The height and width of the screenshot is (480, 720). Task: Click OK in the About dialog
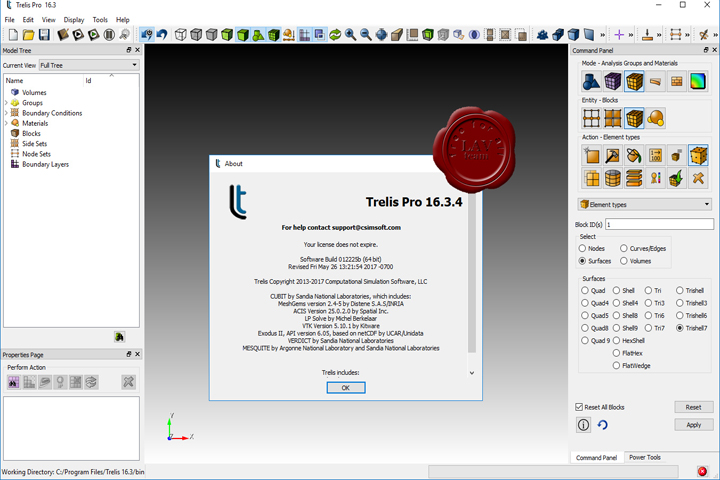(346, 388)
